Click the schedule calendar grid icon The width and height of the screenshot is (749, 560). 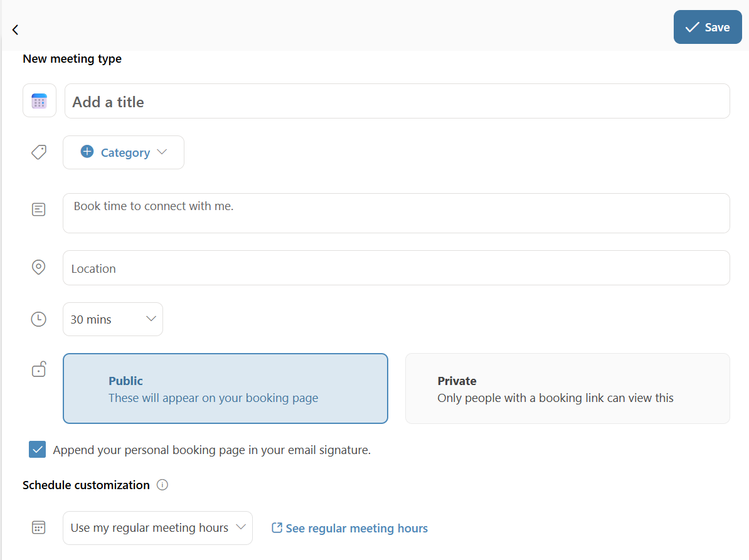tap(39, 528)
